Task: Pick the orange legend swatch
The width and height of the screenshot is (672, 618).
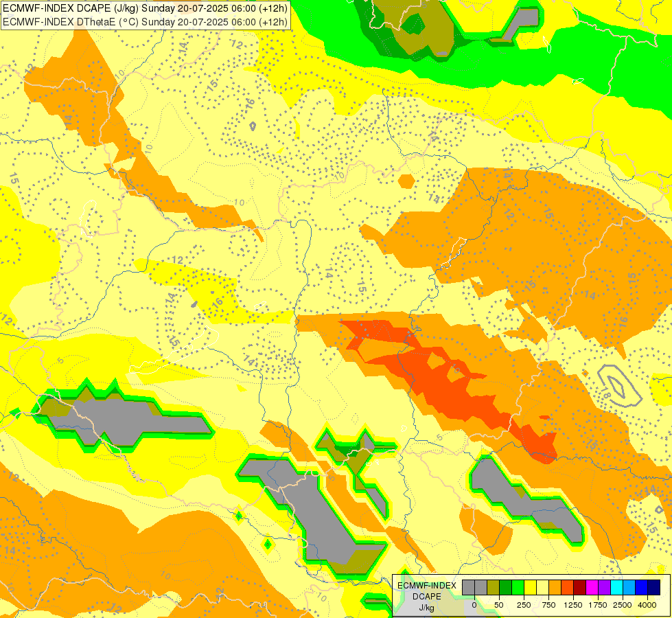Action: (555, 588)
